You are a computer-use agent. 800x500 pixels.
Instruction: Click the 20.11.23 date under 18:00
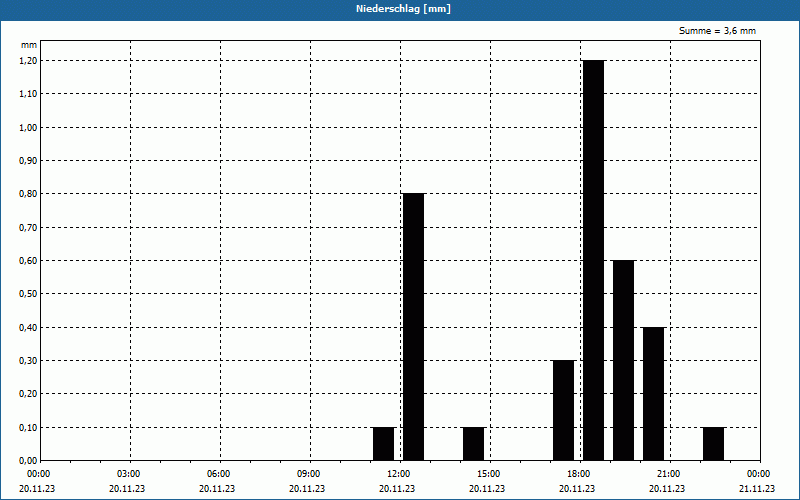click(x=577, y=489)
